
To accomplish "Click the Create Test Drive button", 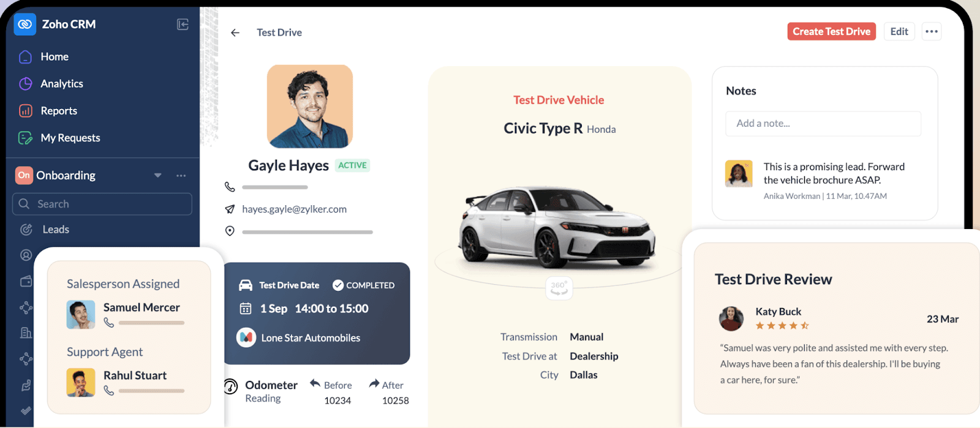I will [831, 32].
